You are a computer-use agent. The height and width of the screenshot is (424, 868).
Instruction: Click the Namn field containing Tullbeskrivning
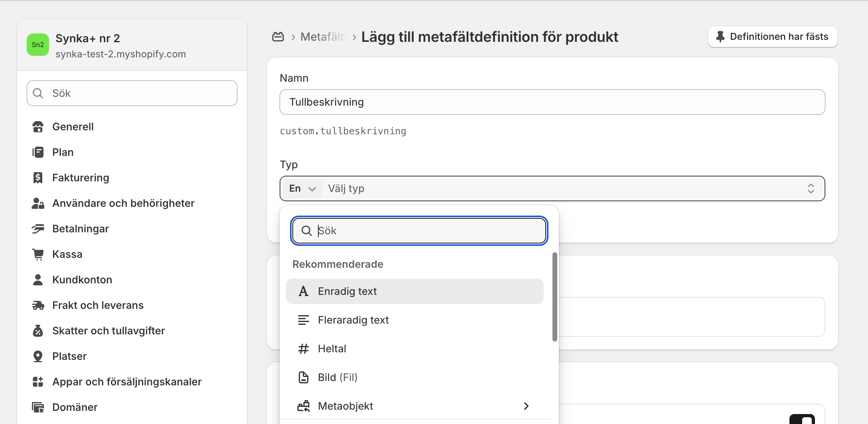[552, 102]
